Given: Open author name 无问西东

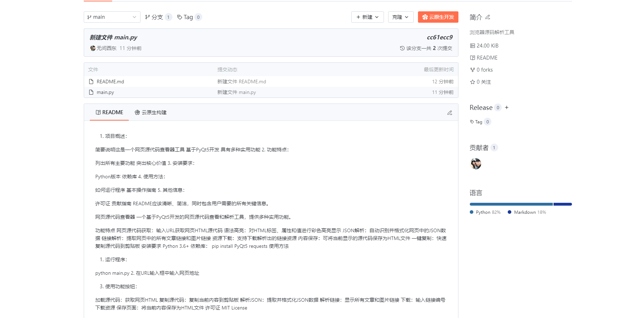Looking at the screenshot, I should tap(106, 48).
